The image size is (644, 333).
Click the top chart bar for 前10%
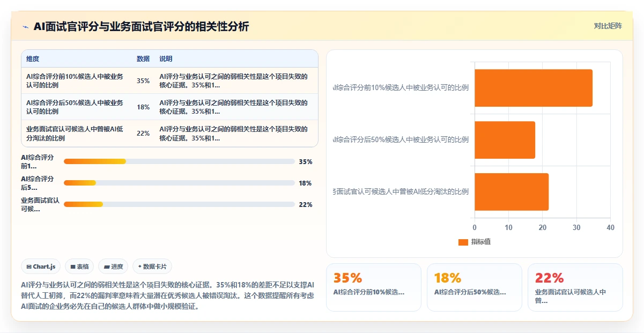coord(534,88)
